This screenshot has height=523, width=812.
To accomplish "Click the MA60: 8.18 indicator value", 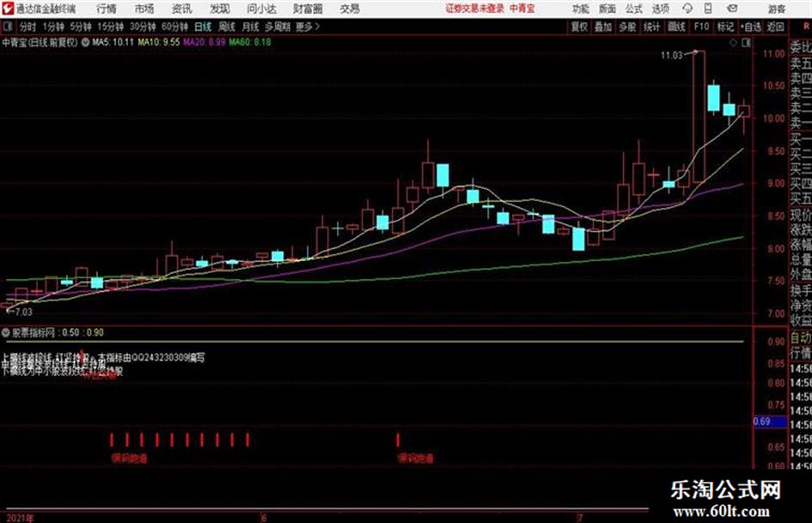I will 250,42.
